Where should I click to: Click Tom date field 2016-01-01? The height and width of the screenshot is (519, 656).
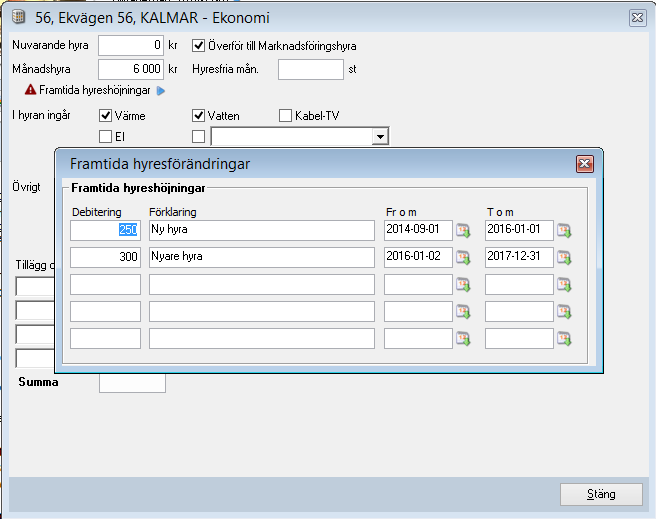pos(519,230)
